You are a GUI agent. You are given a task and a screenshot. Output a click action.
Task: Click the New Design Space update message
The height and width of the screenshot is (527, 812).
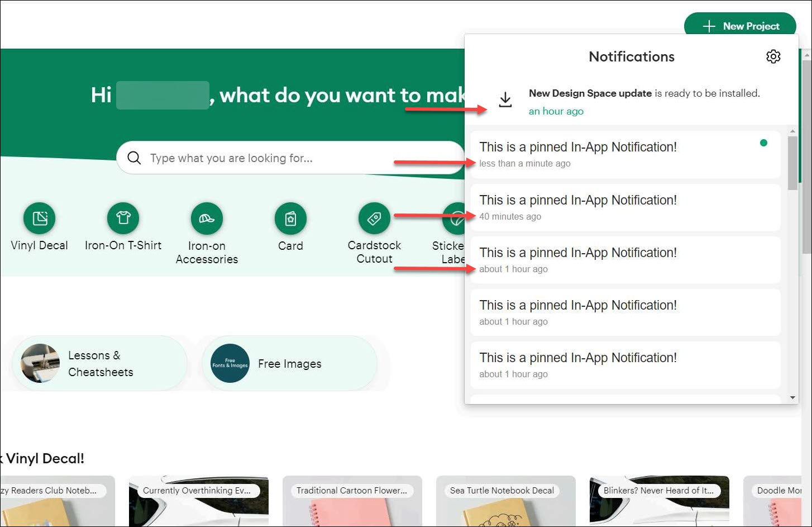point(644,93)
